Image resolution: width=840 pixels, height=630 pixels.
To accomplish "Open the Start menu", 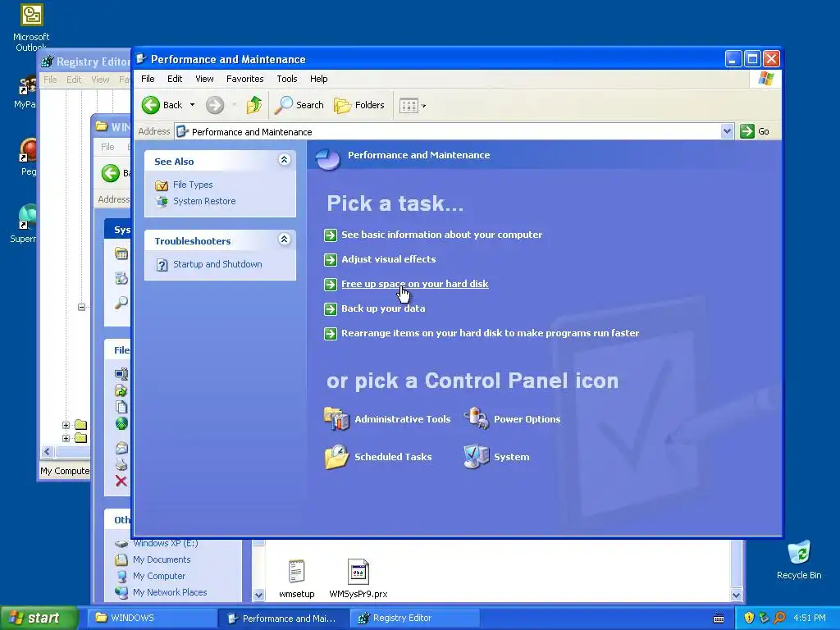I will coord(39,618).
